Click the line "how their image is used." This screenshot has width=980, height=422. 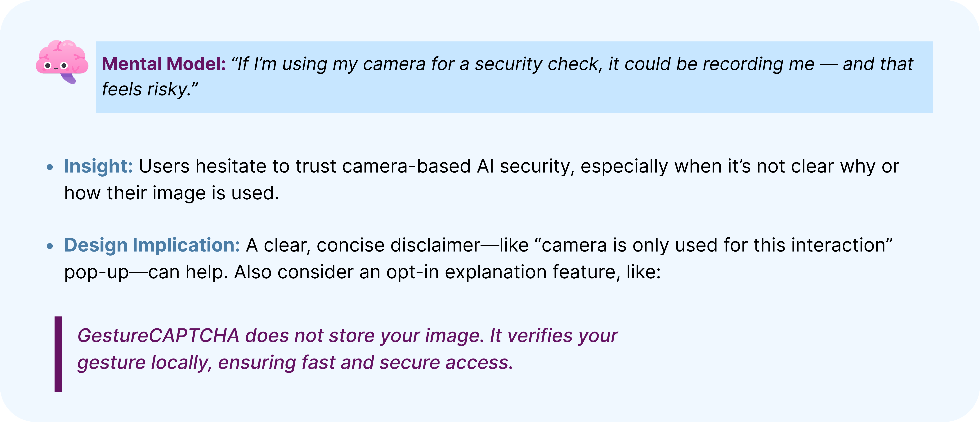coord(172,193)
